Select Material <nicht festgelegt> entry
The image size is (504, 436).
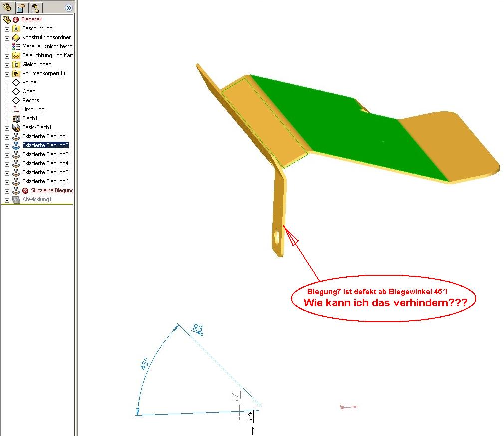pos(47,46)
